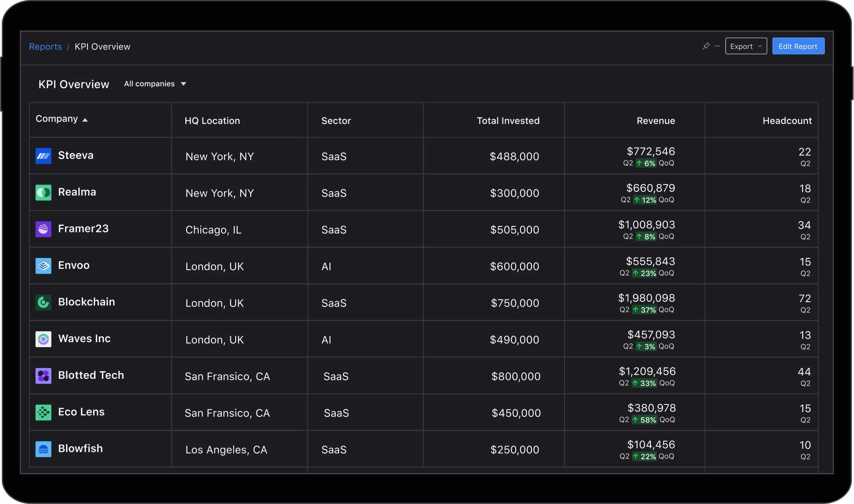Click the pin icon in header
The image size is (854, 504).
[x=706, y=46]
